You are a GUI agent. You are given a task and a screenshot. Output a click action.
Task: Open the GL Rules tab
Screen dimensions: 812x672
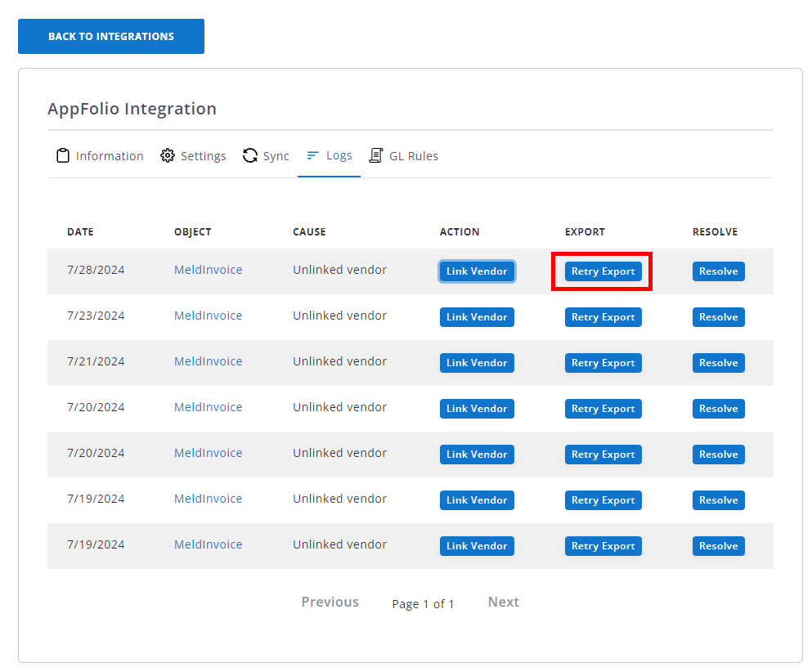click(x=413, y=156)
